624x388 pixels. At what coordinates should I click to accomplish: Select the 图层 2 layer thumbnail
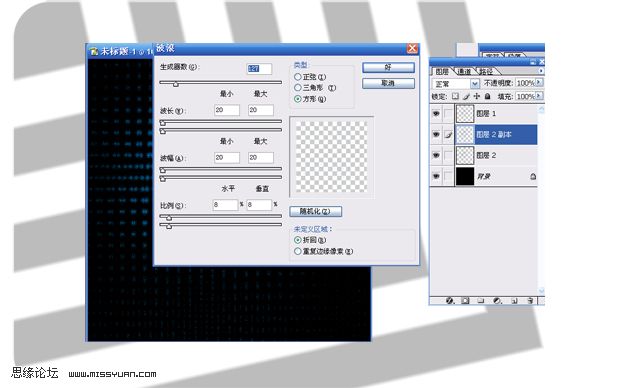tap(464, 155)
